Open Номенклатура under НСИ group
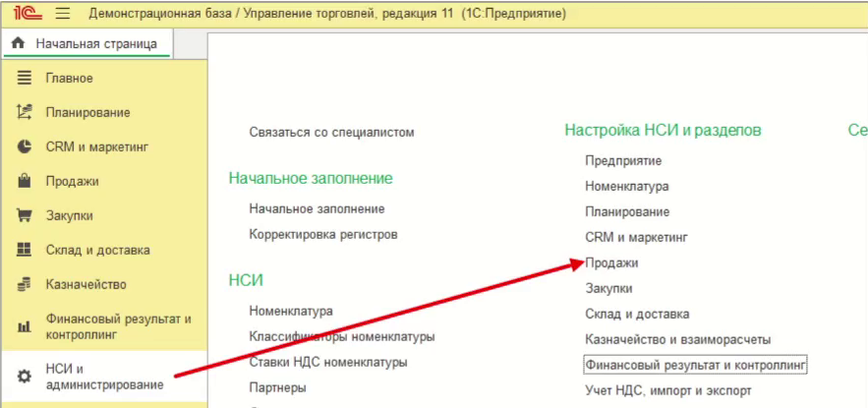Screen dimensions: 868x408 pos(291,311)
